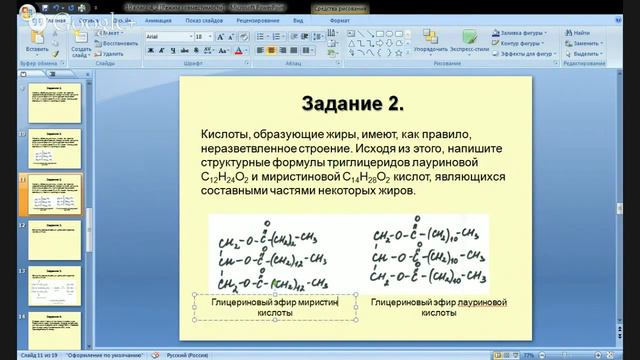Open the font color dropdown arrow
The height and width of the screenshot is (360, 640).
click(x=246, y=51)
